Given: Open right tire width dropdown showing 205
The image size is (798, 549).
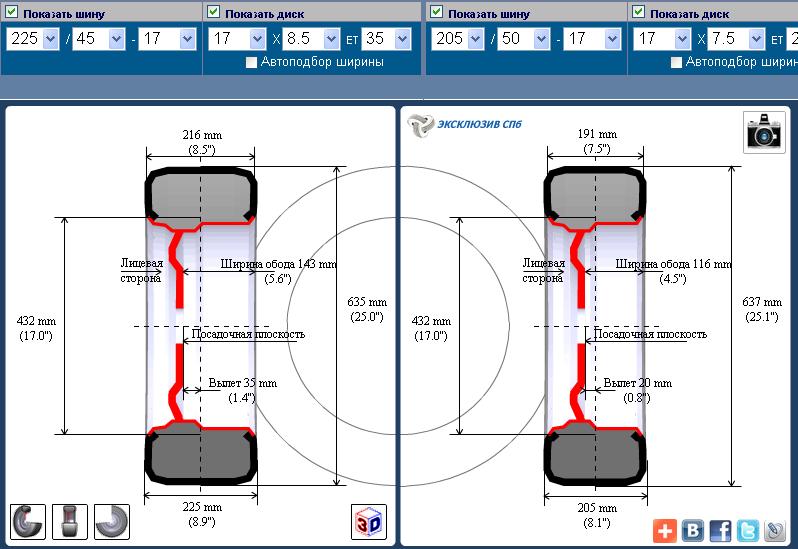Looking at the screenshot, I should coord(459,38).
